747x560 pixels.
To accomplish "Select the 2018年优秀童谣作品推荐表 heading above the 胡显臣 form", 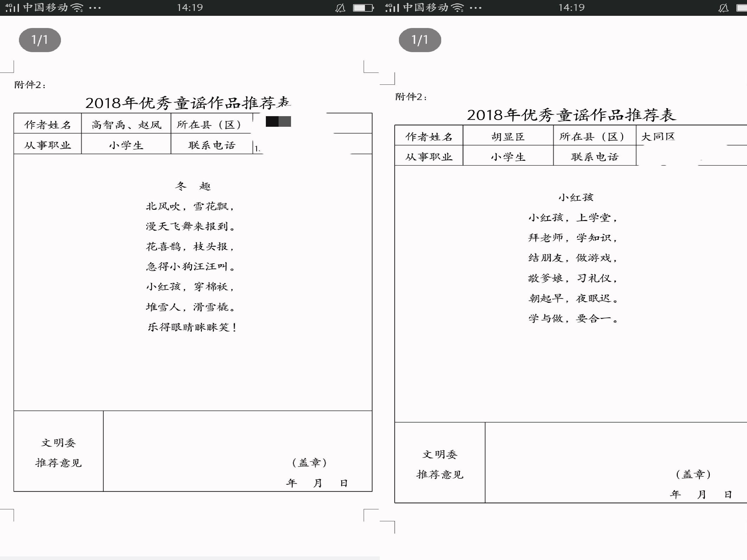I will [571, 115].
